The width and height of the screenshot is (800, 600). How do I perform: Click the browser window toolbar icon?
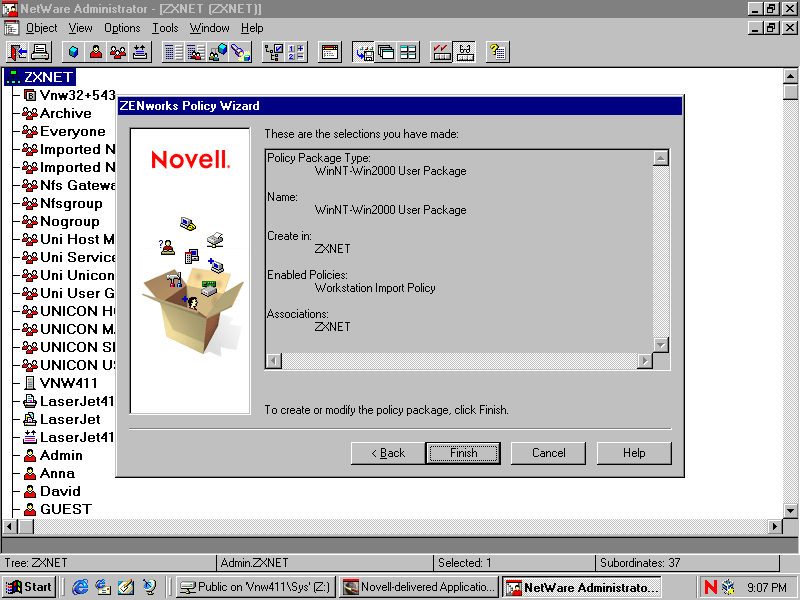330,52
